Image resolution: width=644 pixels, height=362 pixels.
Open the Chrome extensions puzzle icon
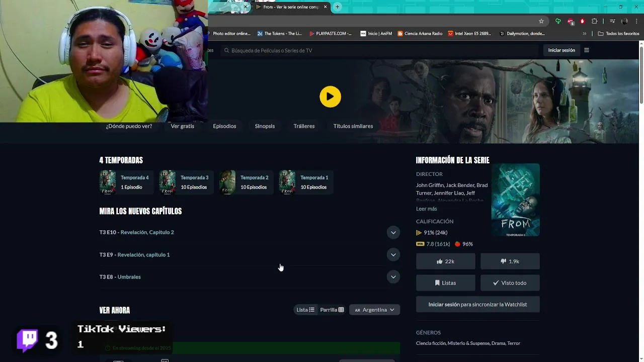594,21
